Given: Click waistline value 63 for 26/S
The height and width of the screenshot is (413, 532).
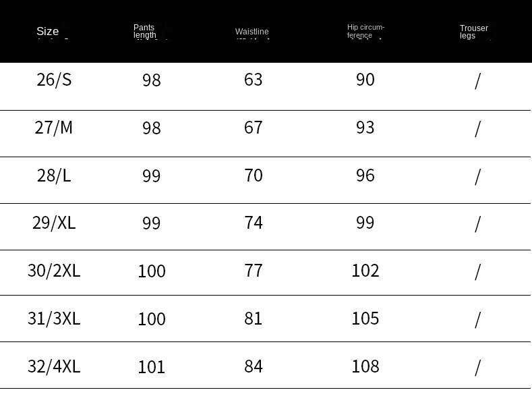Looking at the screenshot, I should [254, 80].
